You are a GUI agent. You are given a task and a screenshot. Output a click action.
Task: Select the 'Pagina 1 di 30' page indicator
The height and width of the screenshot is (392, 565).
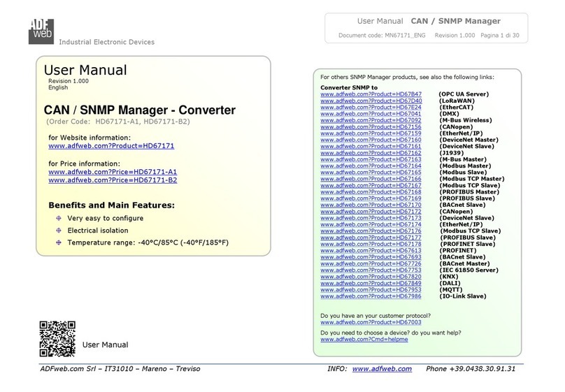(500, 35)
